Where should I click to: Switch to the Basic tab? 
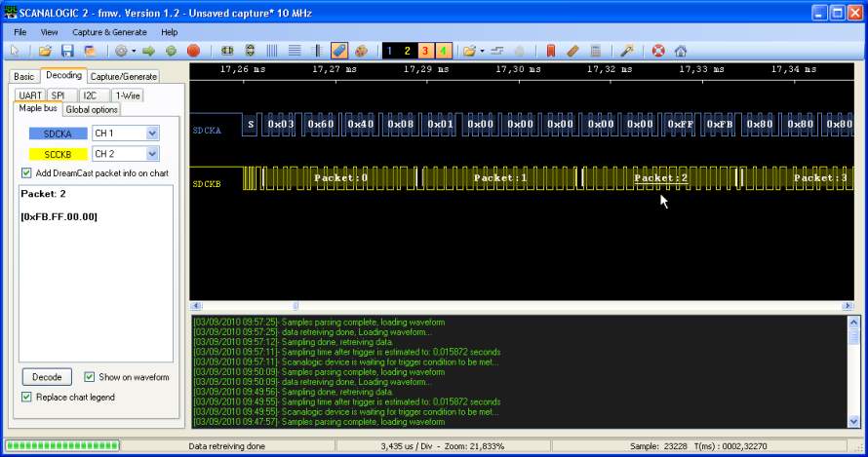23,76
